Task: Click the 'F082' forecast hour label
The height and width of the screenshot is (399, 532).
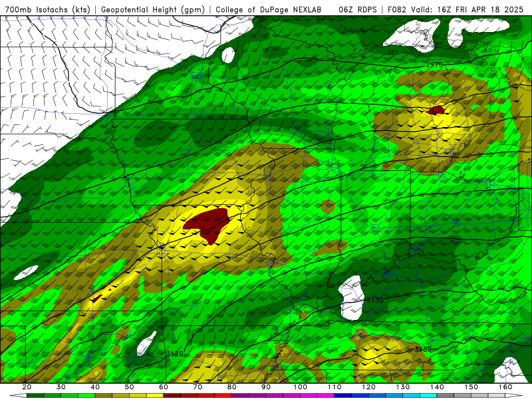Action: click(396, 9)
